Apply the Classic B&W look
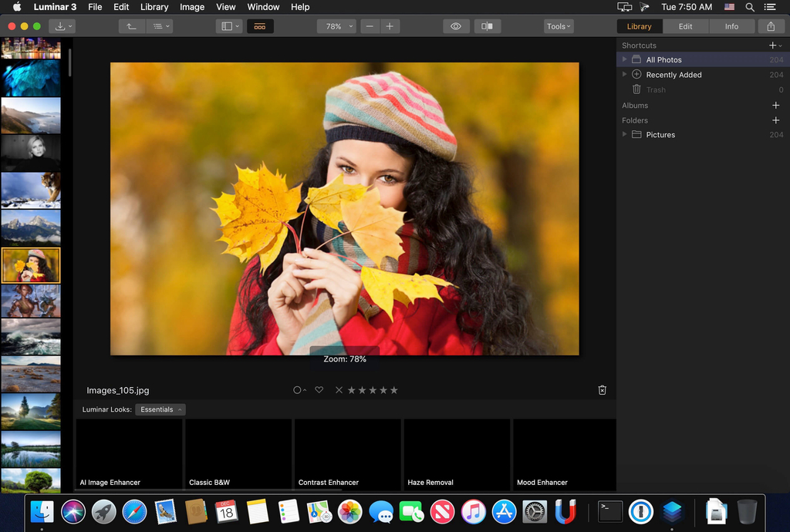 (x=238, y=455)
